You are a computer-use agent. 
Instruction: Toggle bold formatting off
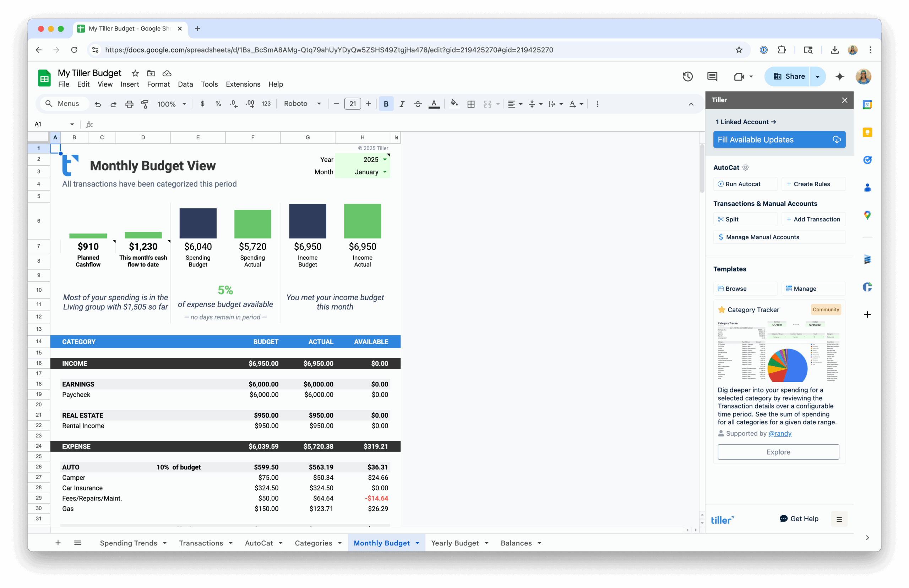tap(386, 104)
